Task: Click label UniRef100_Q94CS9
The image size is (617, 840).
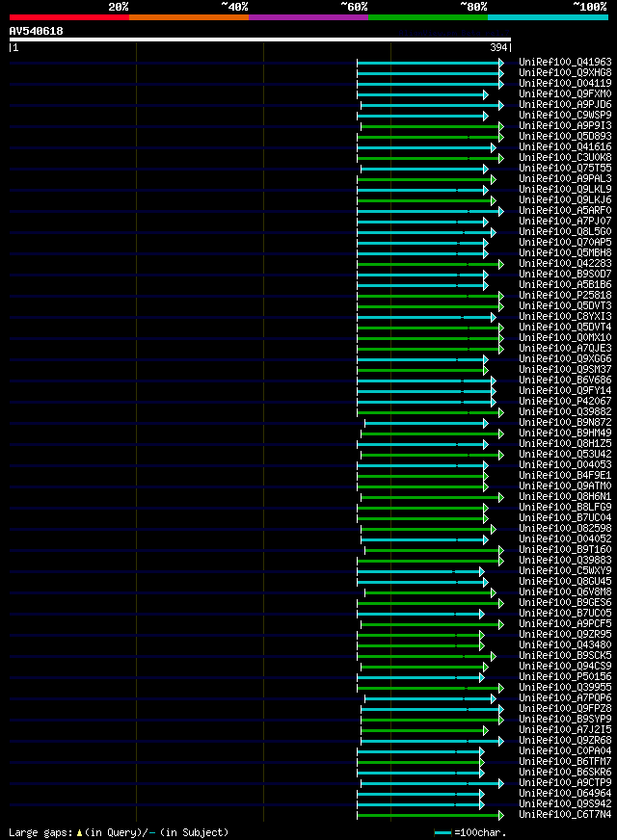Action: (565, 667)
